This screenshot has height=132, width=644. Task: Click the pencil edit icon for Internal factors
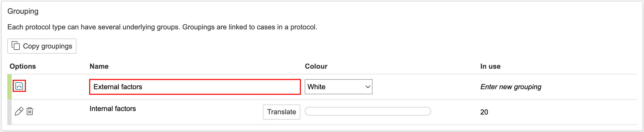[x=19, y=111]
